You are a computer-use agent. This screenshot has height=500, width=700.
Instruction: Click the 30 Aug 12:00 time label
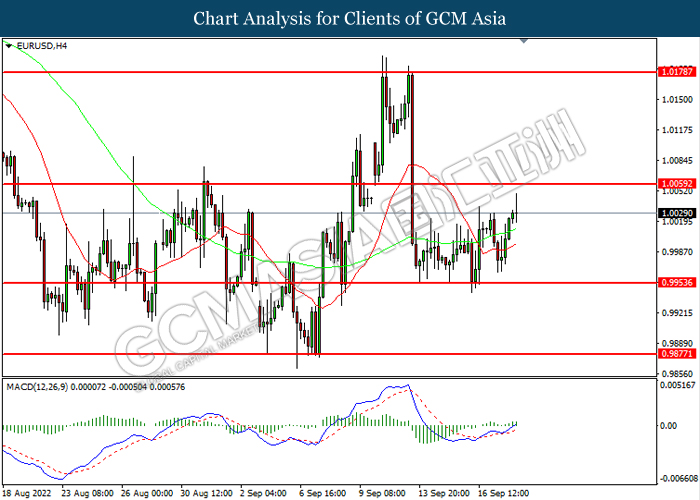pyautogui.click(x=206, y=494)
